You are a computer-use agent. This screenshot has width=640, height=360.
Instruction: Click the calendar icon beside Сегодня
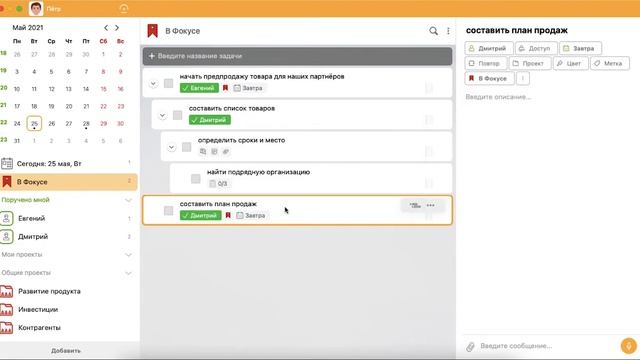[x=7, y=164]
